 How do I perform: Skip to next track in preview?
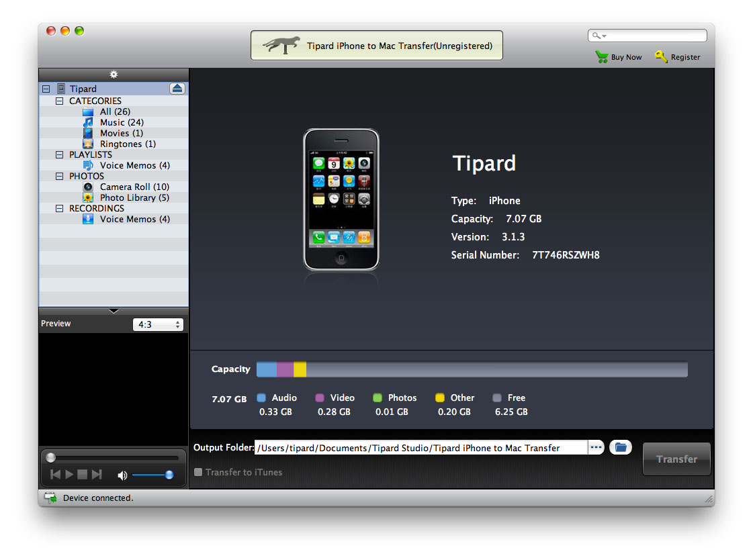pos(97,475)
